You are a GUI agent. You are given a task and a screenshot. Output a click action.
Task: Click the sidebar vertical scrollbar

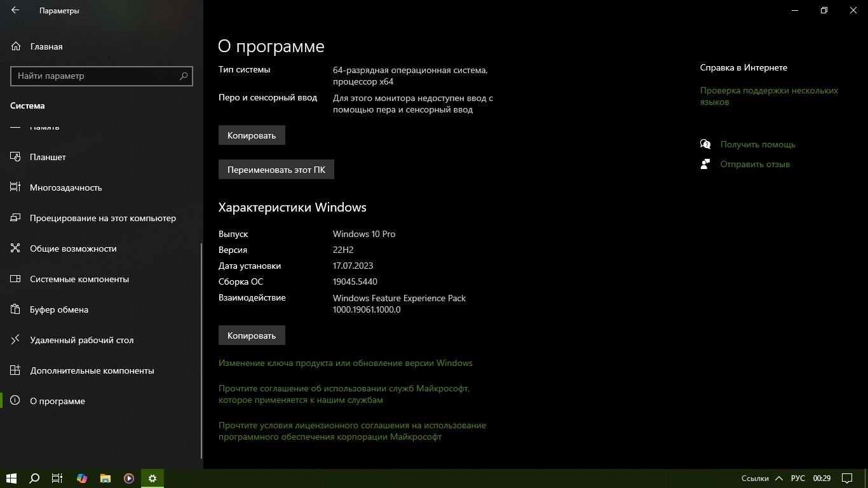(201, 349)
